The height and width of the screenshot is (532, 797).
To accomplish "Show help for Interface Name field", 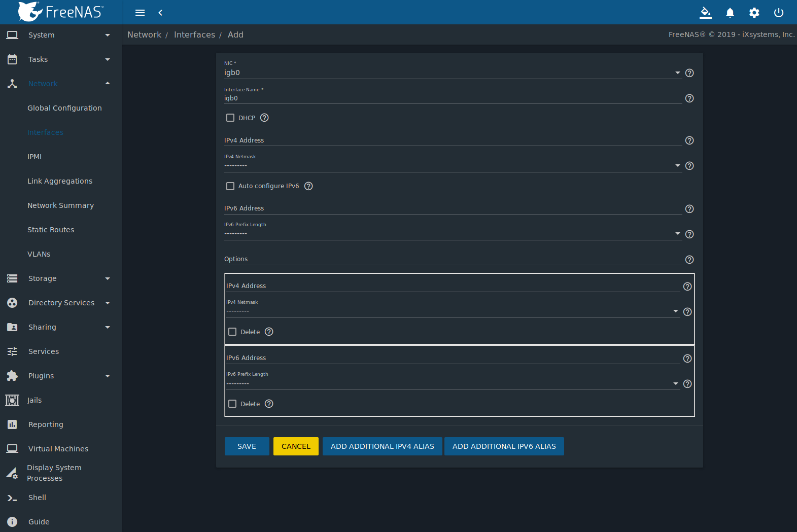I will (689, 98).
